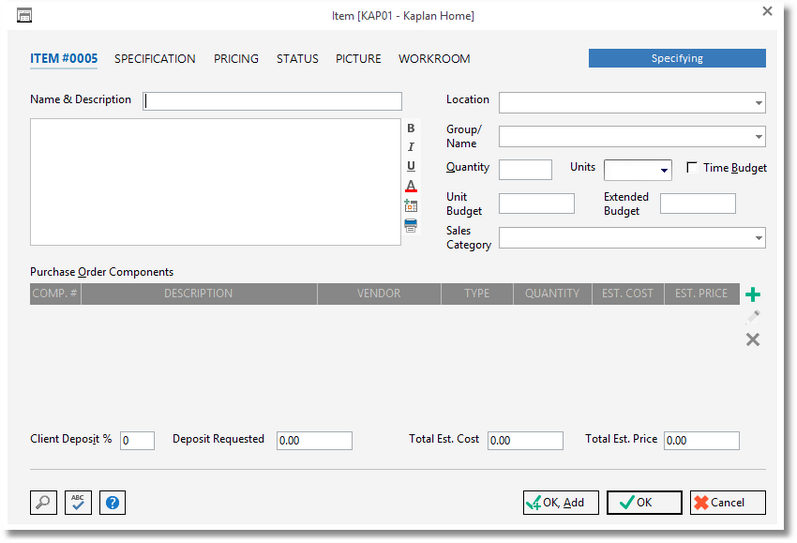This screenshot has height=543, width=797.
Task: Click the print description icon
Action: [411, 225]
